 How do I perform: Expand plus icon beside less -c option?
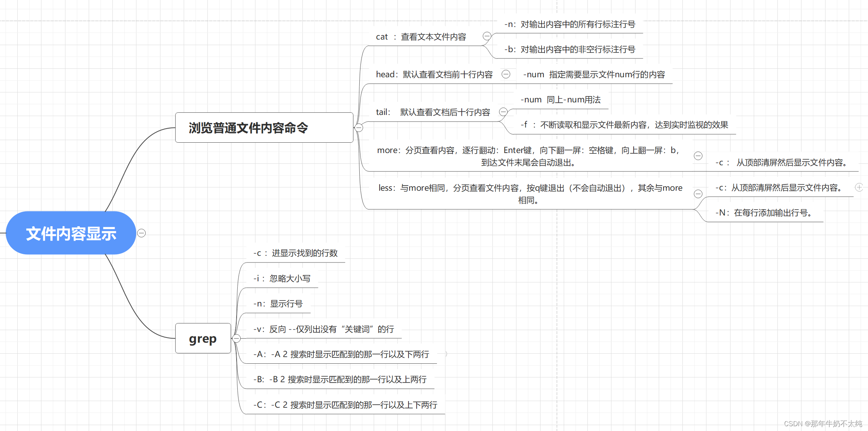(x=859, y=187)
